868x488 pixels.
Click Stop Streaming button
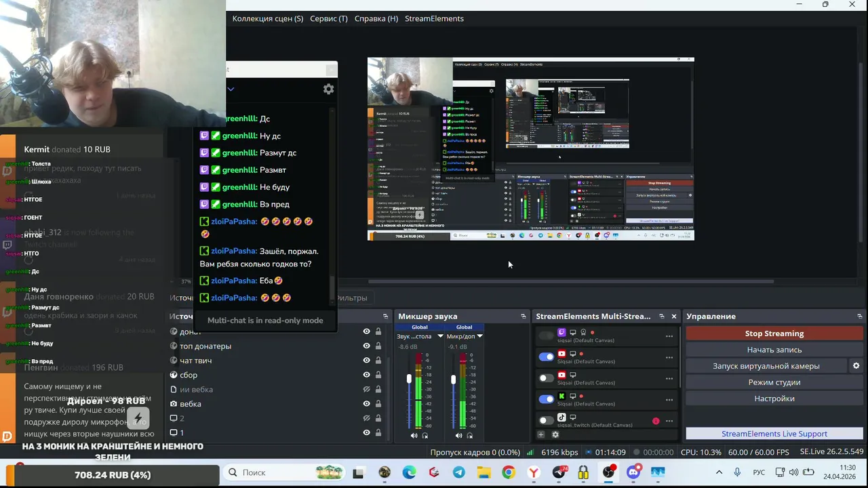774,333
